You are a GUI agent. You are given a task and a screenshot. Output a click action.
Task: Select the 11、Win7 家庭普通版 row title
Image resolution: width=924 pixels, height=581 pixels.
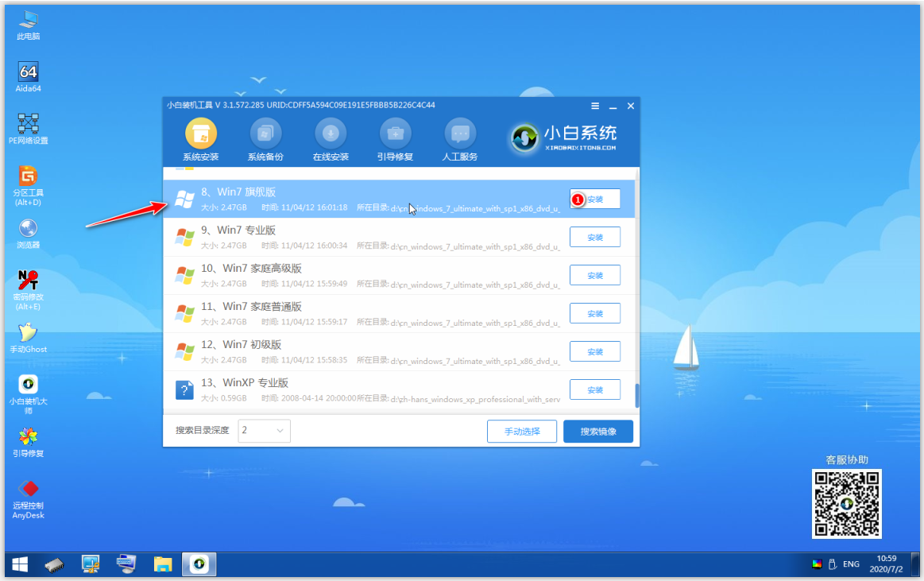pyautogui.click(x=252, y=307)
